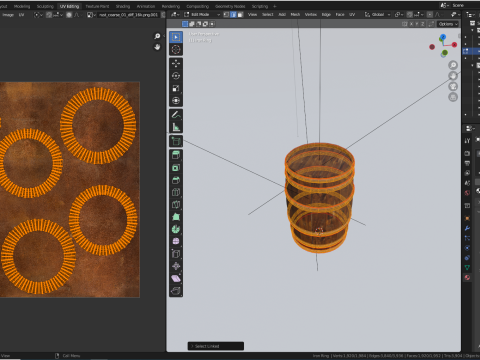
Task: Open the Modifiers wrench properties tab
Action: (467, 228)
